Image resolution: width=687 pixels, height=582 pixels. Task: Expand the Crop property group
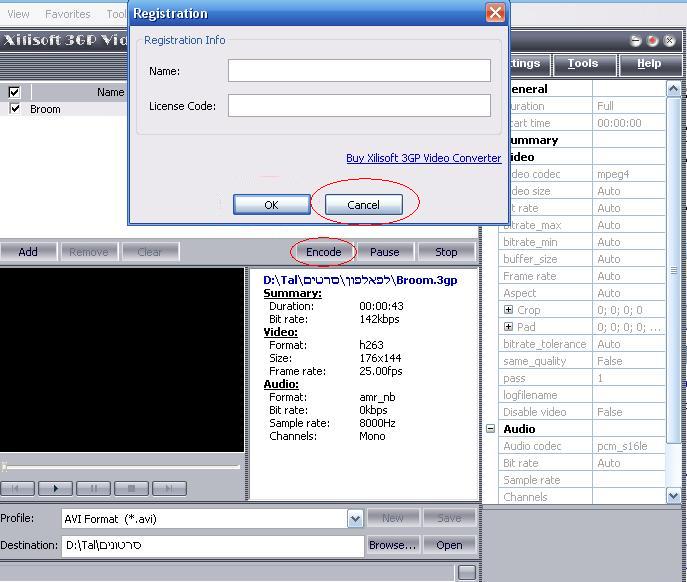[x=508, y=310]
